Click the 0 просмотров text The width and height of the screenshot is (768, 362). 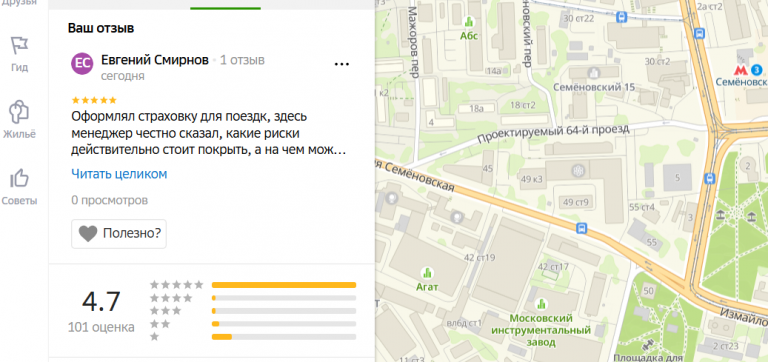110,200
